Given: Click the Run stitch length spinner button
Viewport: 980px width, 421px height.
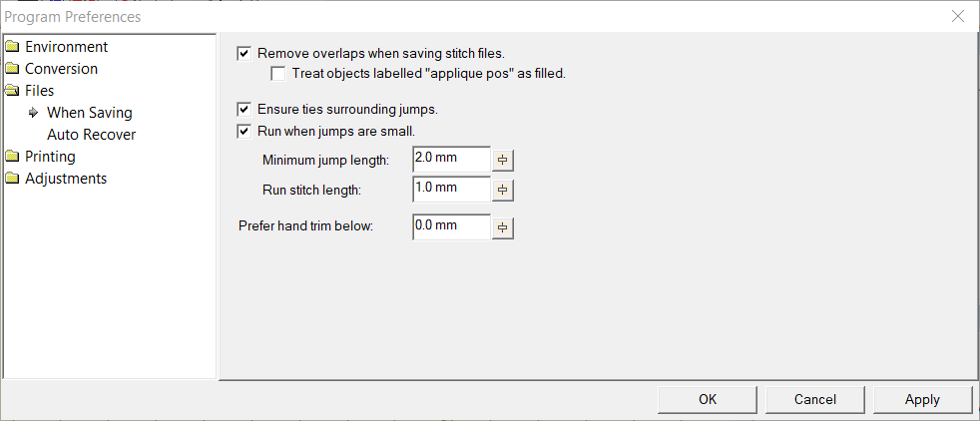Looking at the screenshot, I should tap(503, 189).
